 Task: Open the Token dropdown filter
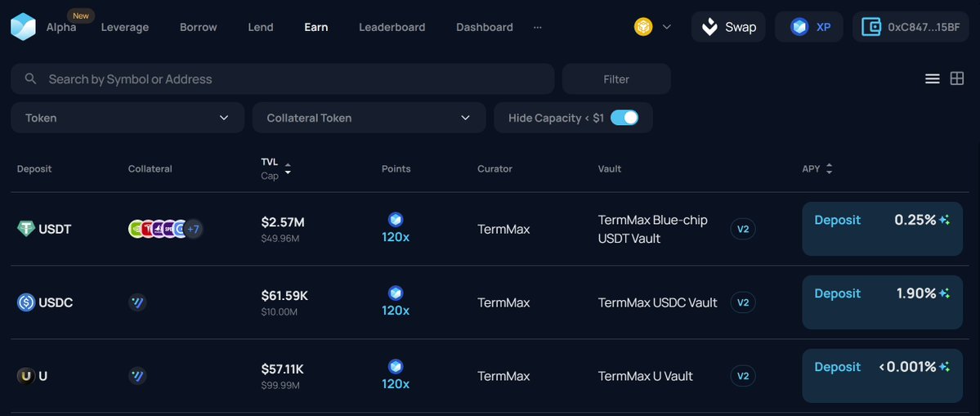point(128,118)
